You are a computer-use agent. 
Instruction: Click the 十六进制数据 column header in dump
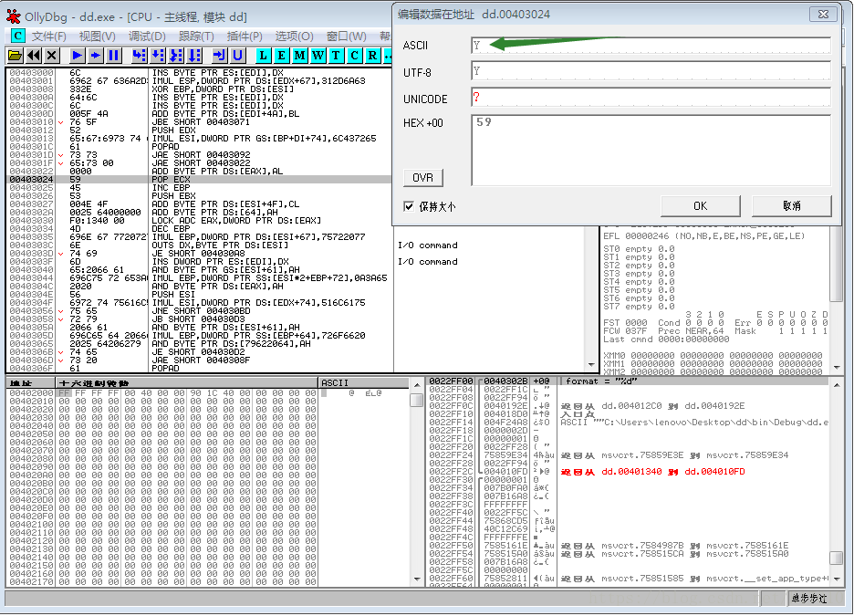point(187,383)
